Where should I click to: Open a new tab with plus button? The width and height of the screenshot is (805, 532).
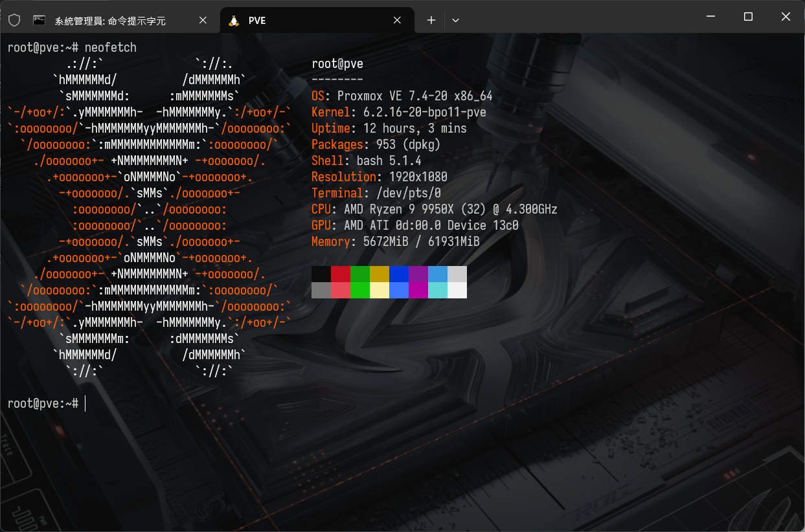pos(431,21)
